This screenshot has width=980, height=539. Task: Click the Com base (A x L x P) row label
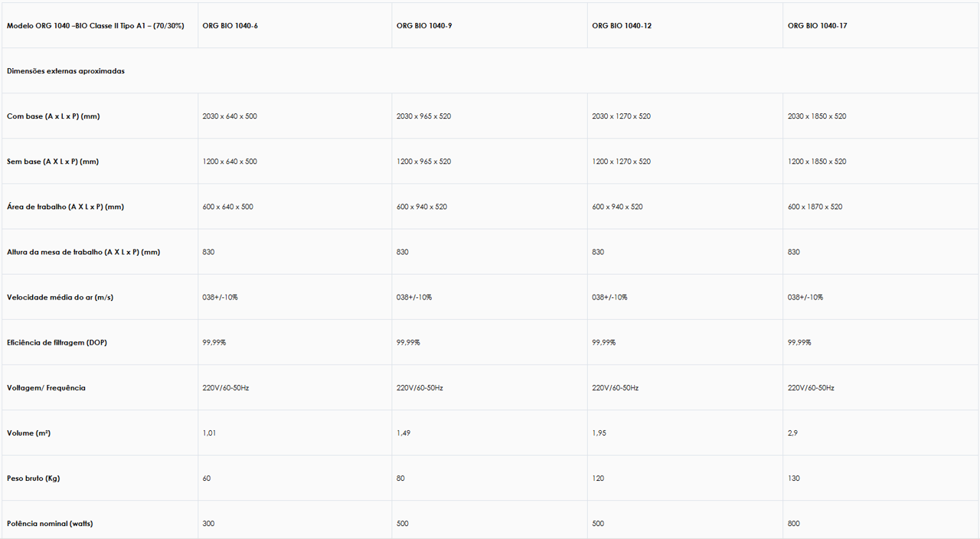pos(54,116)
